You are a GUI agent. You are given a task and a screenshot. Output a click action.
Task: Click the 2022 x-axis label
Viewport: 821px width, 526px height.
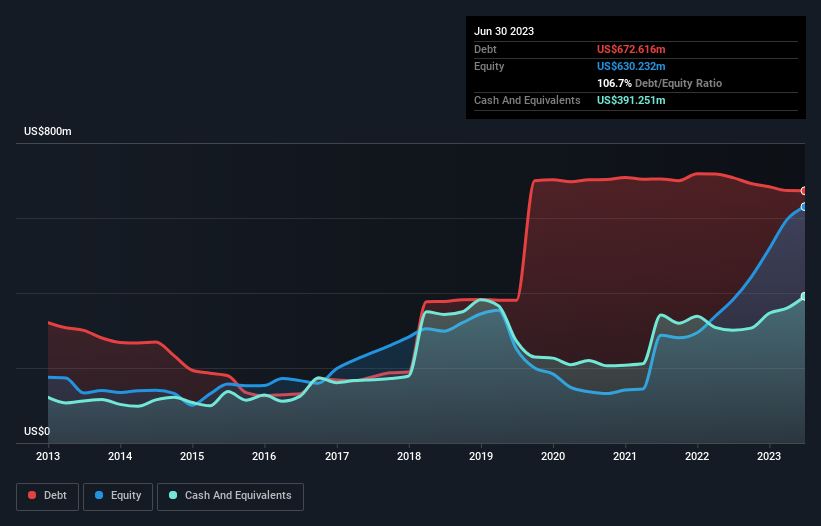[x=697, y=456]
